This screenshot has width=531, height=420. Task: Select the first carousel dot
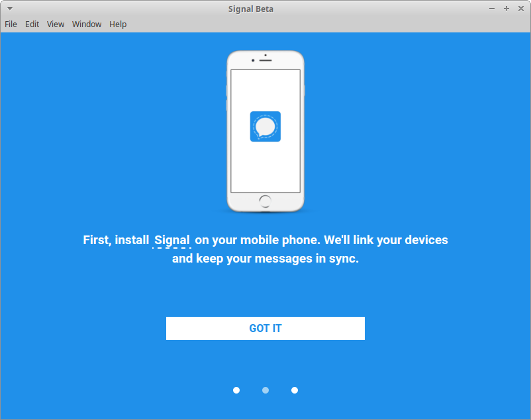[x=236, y=390]
